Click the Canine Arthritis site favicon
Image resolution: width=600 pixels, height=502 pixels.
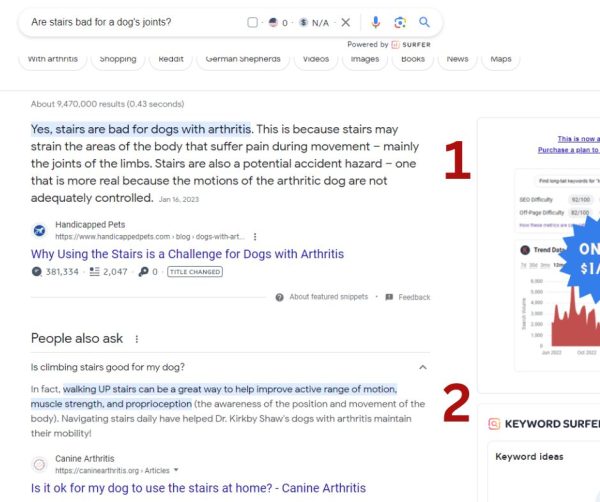tap(39, 465)
